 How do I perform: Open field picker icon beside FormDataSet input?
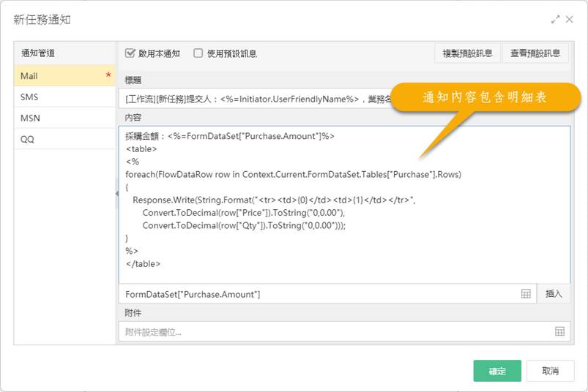tap(526, 294)
